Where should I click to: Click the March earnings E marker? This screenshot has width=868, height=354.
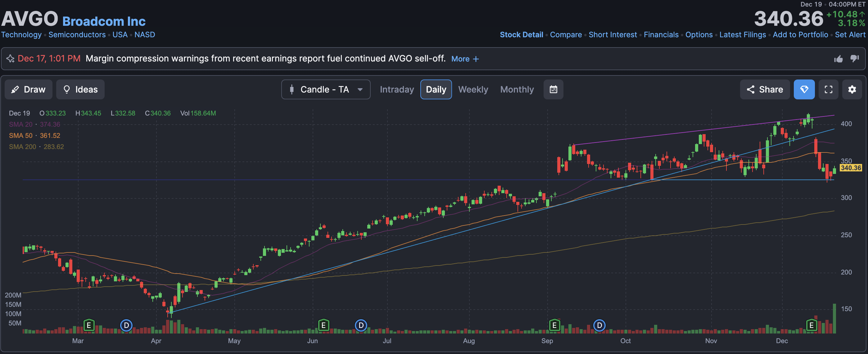click(x=88, y=325)
